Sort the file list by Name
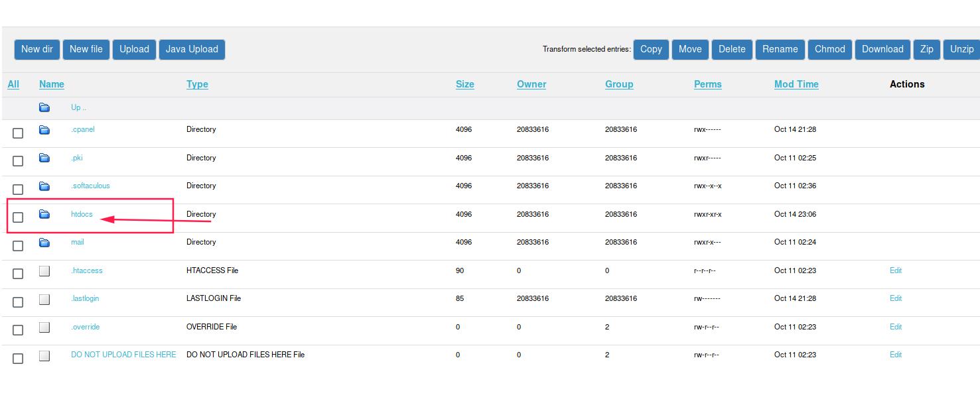Image resolution: width=980 pixels, height=413 pixels. (52, 84)
